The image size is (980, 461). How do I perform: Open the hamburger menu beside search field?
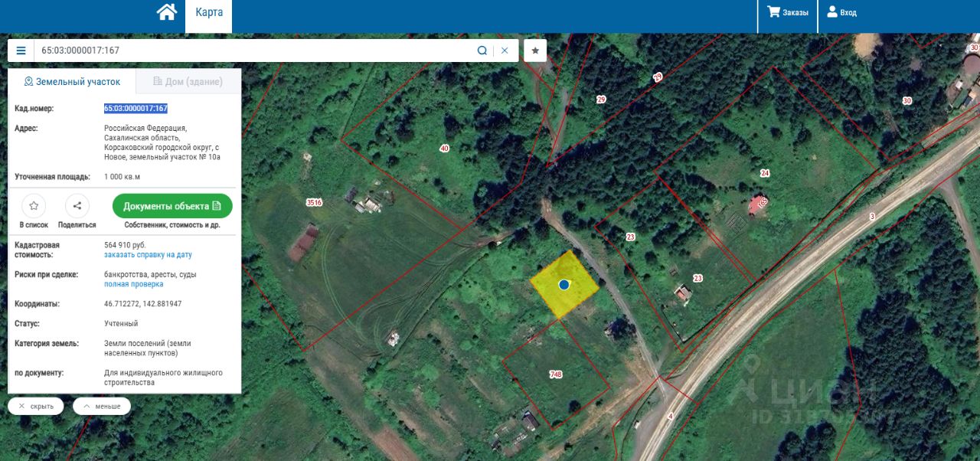point(21,51)
